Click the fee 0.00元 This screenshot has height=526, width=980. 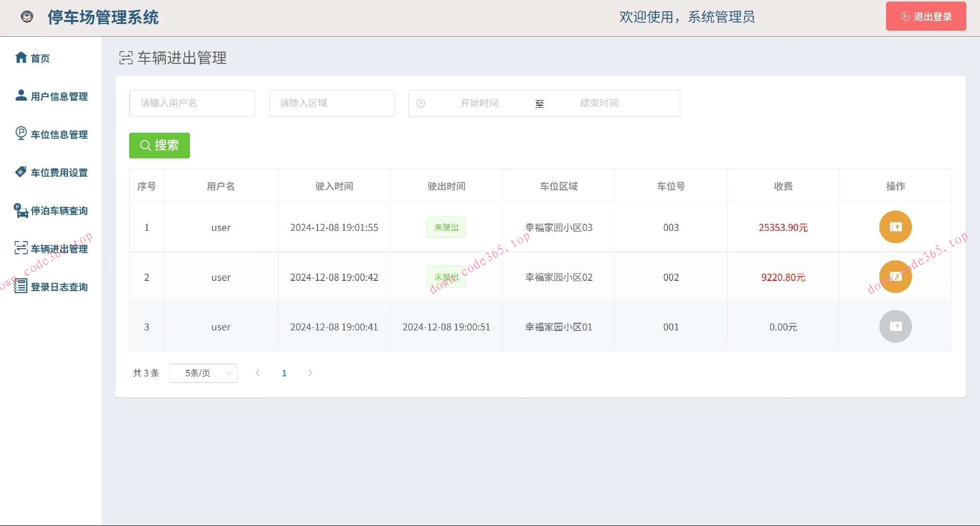[783, 327]
